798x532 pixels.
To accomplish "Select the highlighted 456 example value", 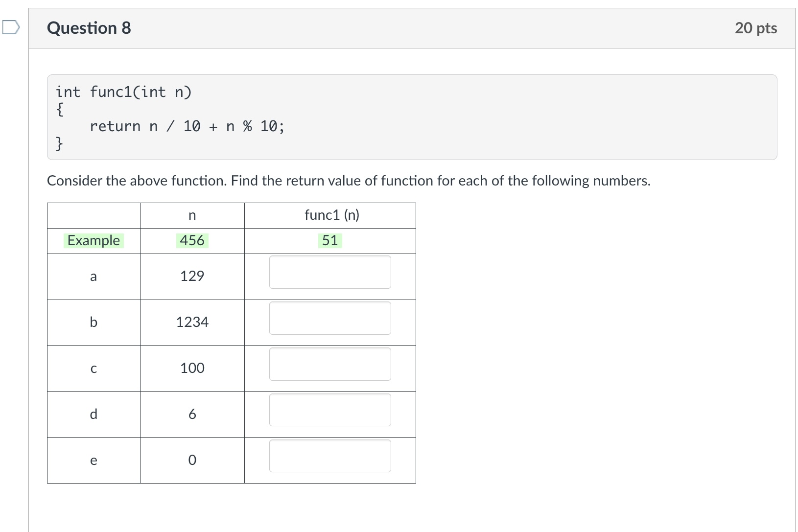I will click(x=192, y=240).
